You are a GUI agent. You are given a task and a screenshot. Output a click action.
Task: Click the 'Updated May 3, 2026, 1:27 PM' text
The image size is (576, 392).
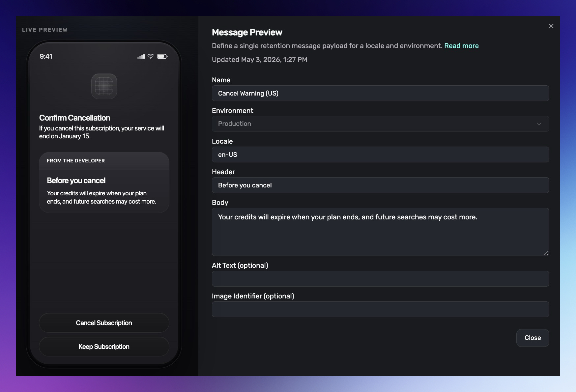[259, 60]
